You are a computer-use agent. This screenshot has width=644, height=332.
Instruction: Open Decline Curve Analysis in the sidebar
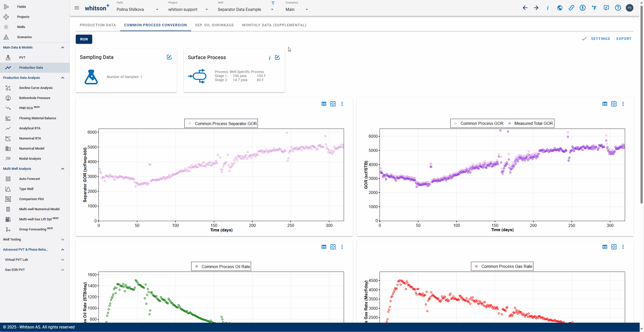coord(35,88)
